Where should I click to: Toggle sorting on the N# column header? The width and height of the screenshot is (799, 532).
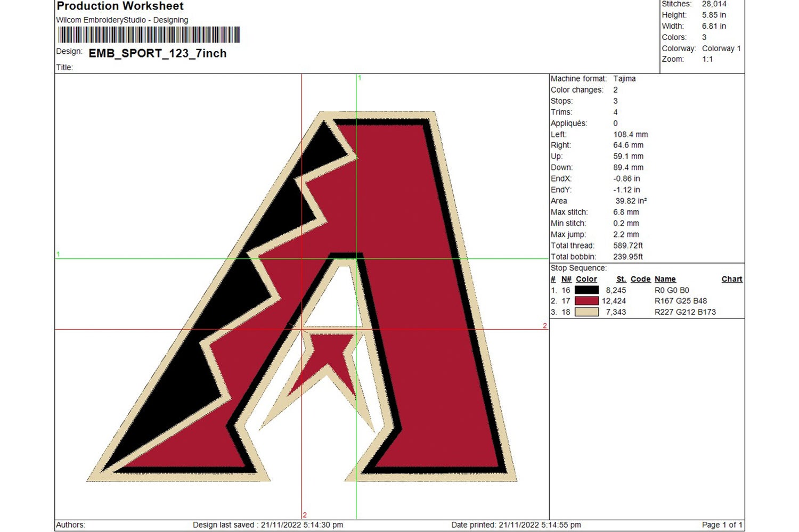coord(566,279)
